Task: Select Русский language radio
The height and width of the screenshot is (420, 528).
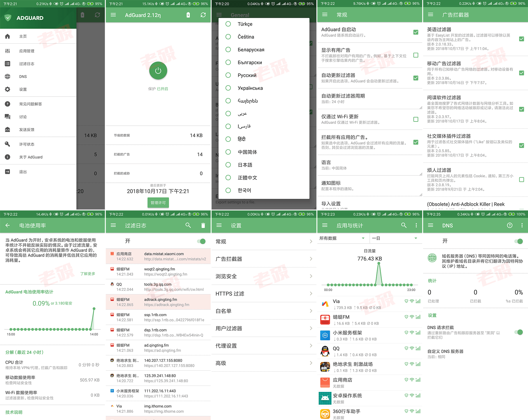Action: (228, 75)
